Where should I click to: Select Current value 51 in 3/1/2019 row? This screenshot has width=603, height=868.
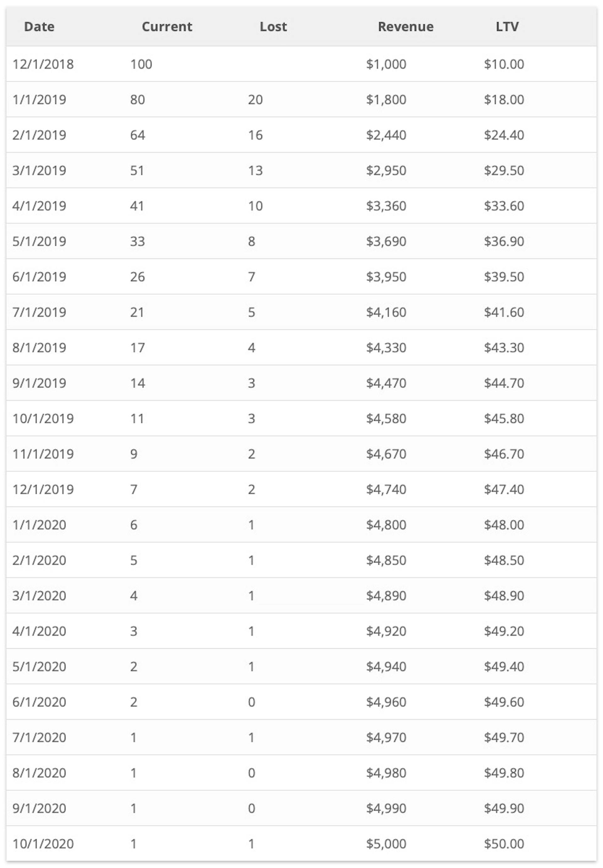[x=137, y=171]
